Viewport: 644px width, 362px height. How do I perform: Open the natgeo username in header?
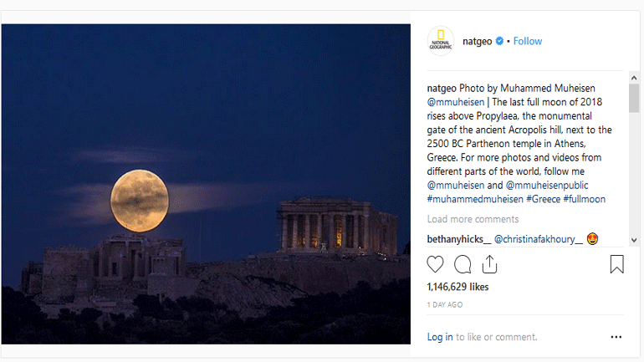click(x=478, y=42)
